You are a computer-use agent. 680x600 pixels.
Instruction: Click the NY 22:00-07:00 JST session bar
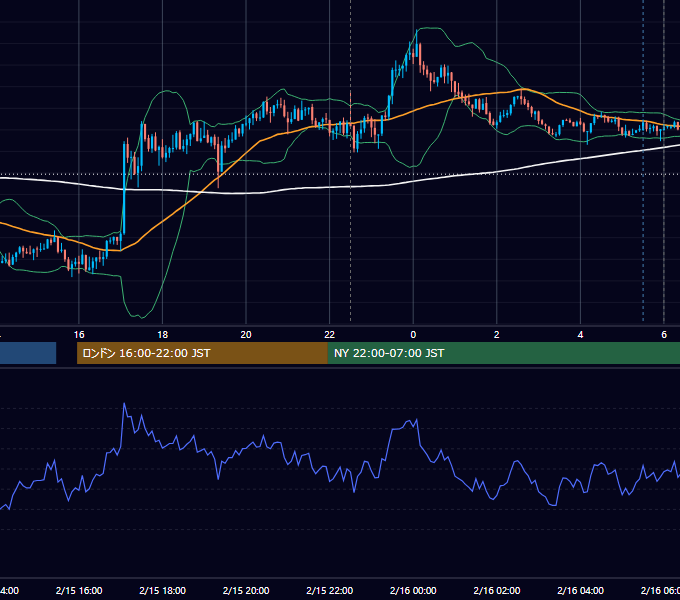coord(503,353)
